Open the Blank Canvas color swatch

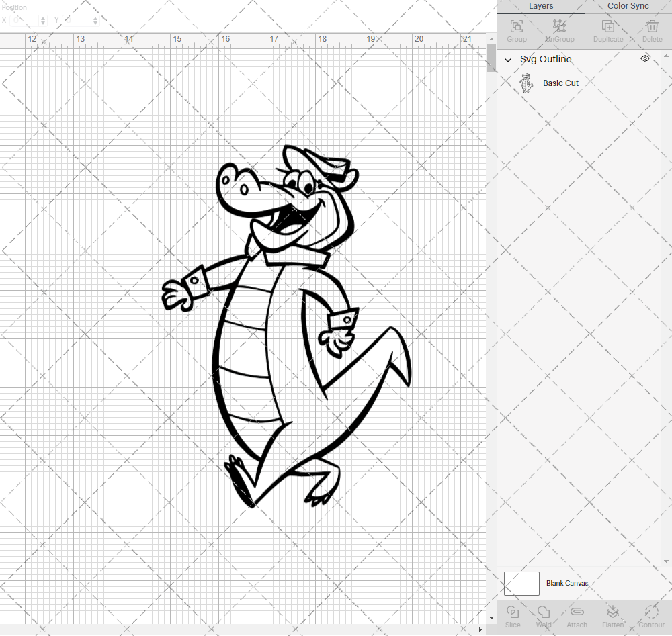tap(521, 583)
